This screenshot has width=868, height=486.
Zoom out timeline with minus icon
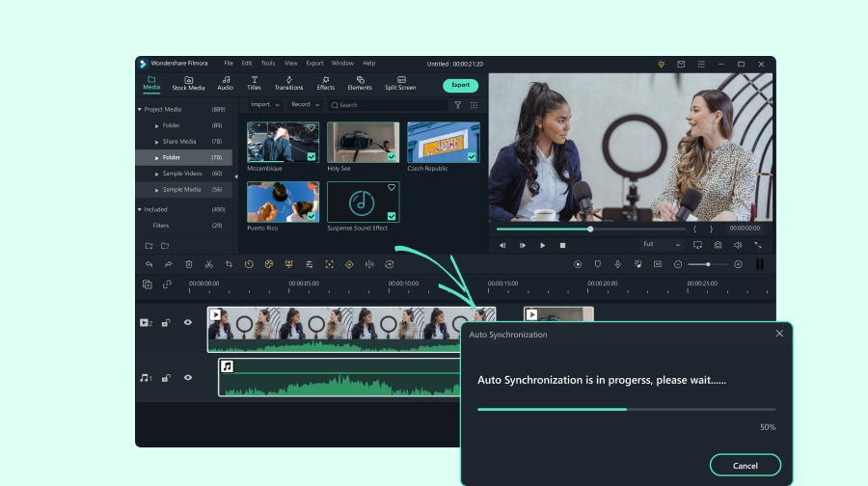tap(678, 264)
